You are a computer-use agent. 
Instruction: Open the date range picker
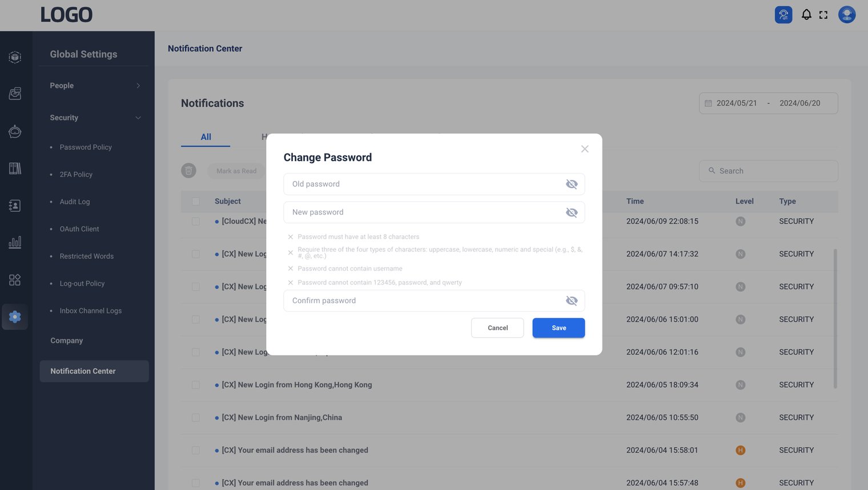coord(768,103)
